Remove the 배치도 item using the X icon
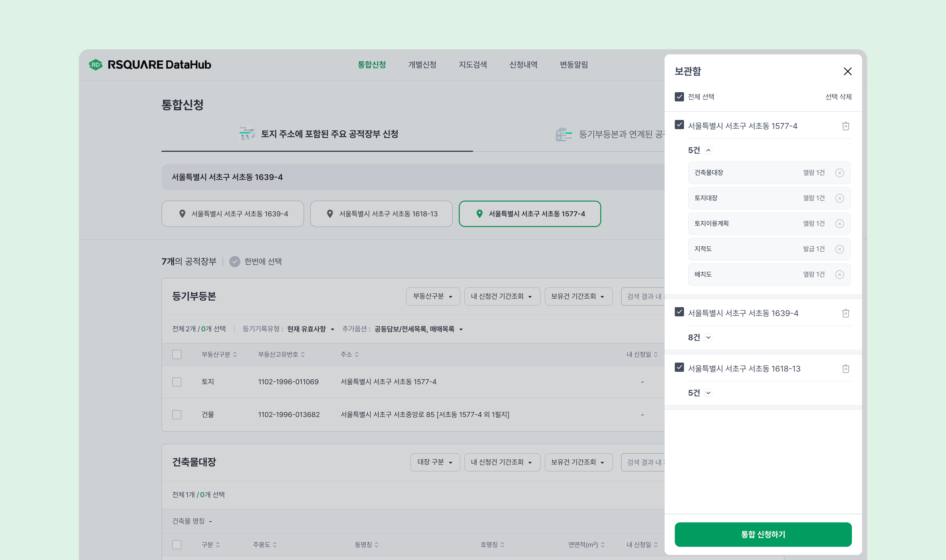 tap(839, 275)
